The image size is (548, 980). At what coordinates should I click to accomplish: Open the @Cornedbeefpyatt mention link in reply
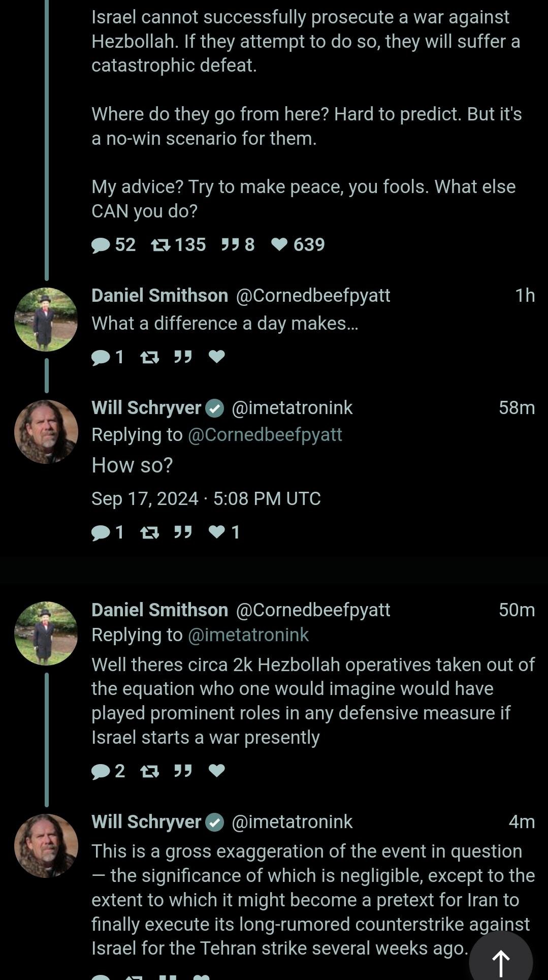(x=265, y=435)
